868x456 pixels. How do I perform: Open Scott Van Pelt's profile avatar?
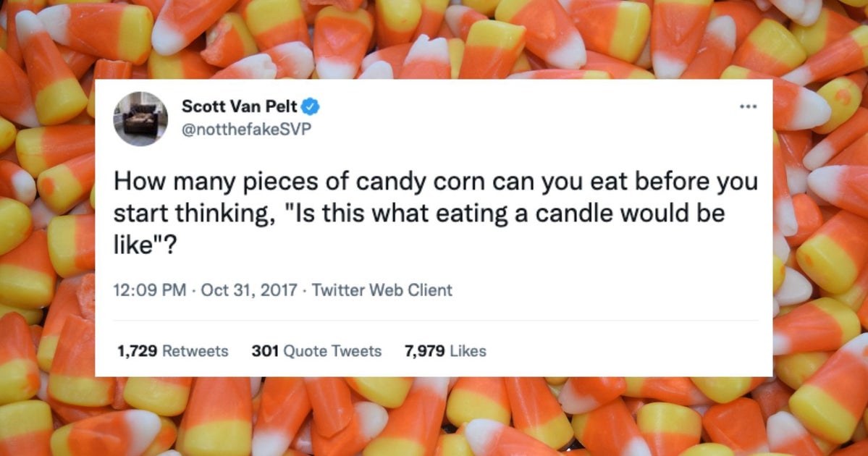tap(140, 119)
